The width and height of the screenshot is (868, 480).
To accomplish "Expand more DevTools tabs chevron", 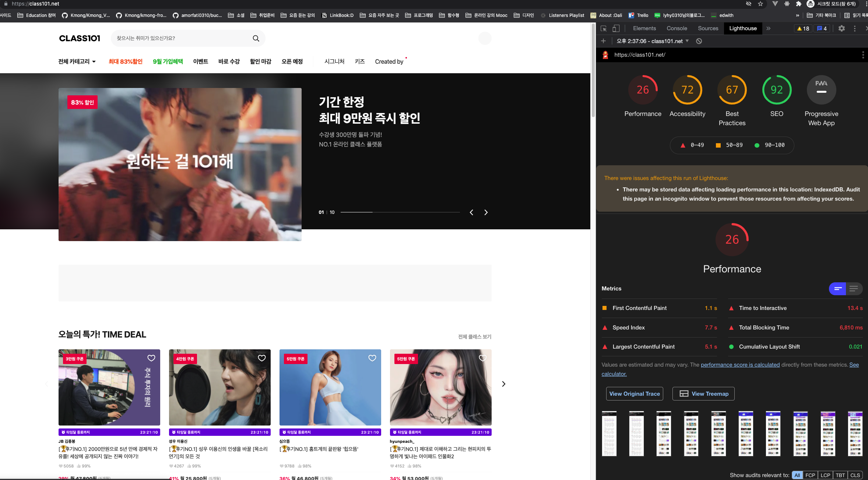I will point(769,28).
